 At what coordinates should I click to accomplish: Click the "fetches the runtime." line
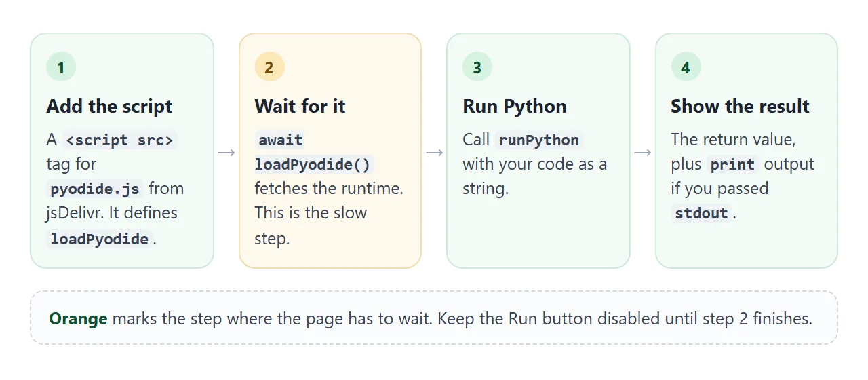point(329,189)
